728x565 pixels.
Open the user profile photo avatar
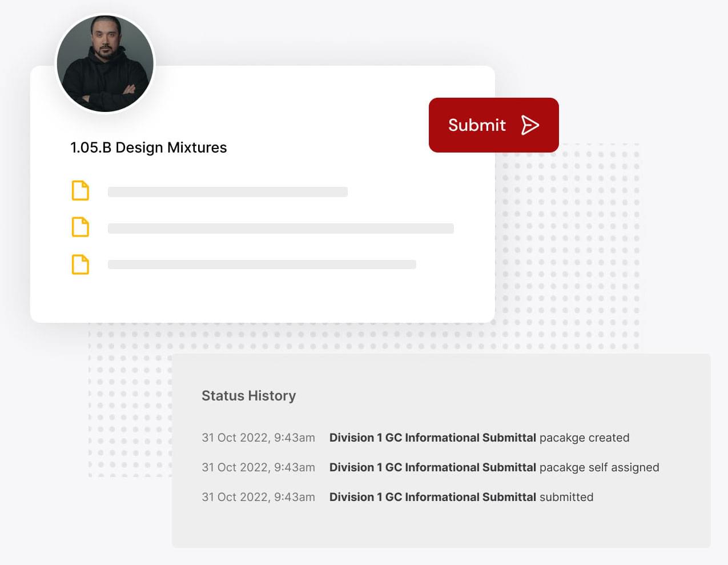[105, 63]
